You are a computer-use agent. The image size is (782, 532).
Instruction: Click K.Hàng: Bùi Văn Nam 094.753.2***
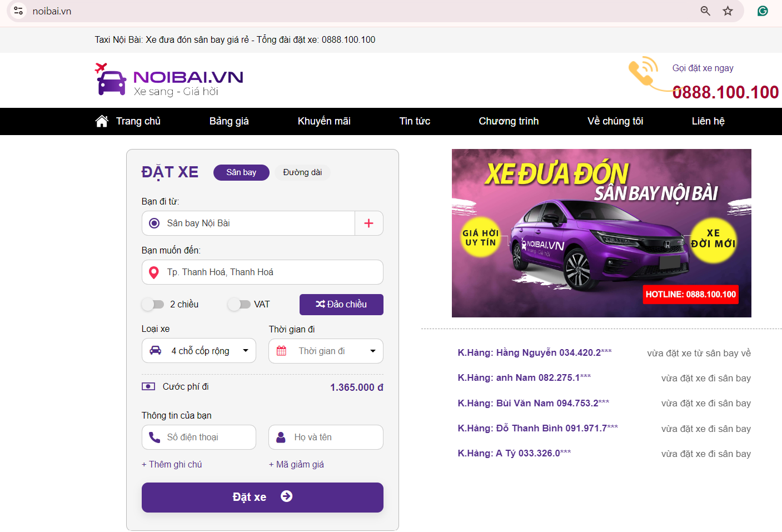(534, 403)
